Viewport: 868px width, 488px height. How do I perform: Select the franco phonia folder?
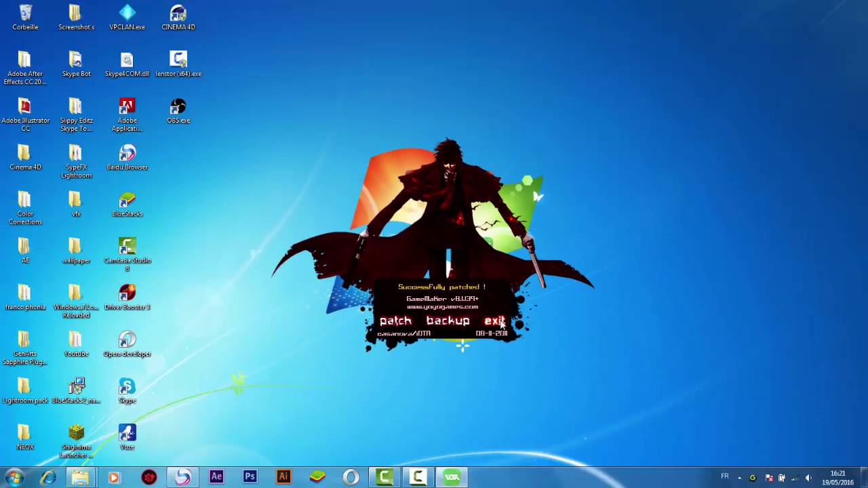(x=25, y=298)
